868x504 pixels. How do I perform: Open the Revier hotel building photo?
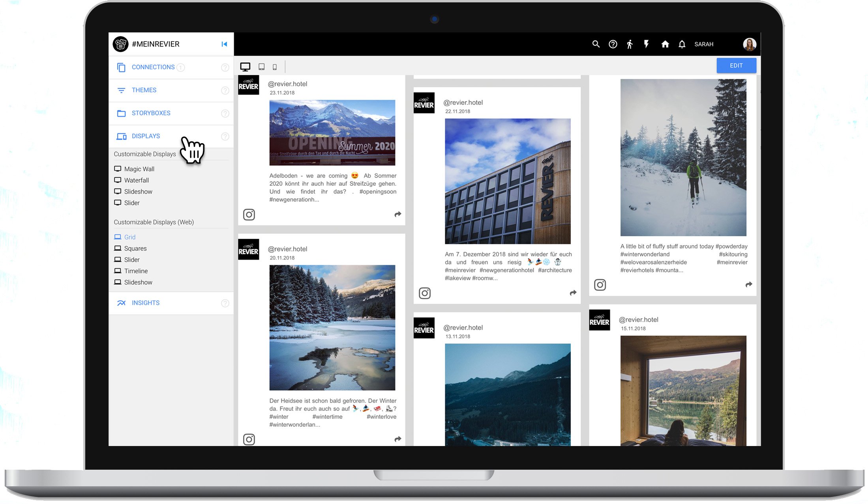[508, 181]
